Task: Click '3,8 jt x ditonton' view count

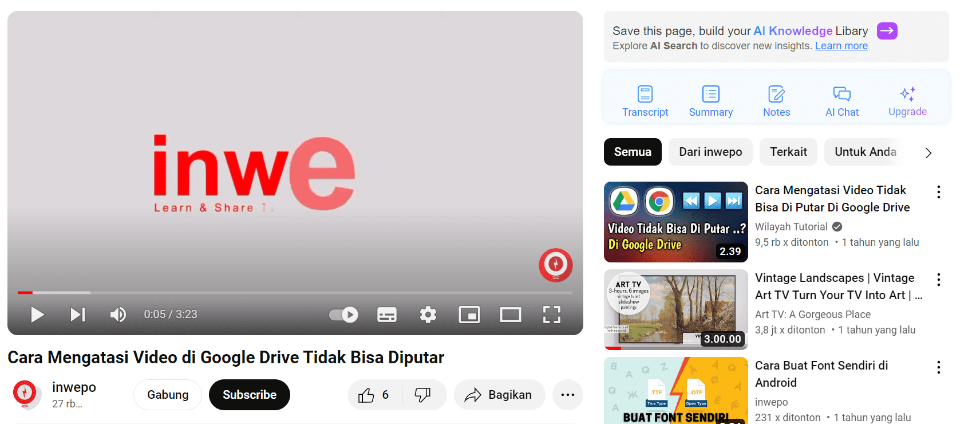Action: (x=790, y=330)
